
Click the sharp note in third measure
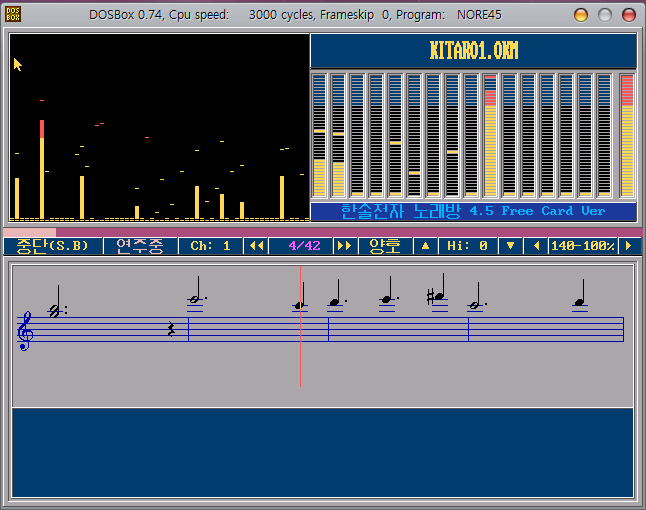(438, 290)
